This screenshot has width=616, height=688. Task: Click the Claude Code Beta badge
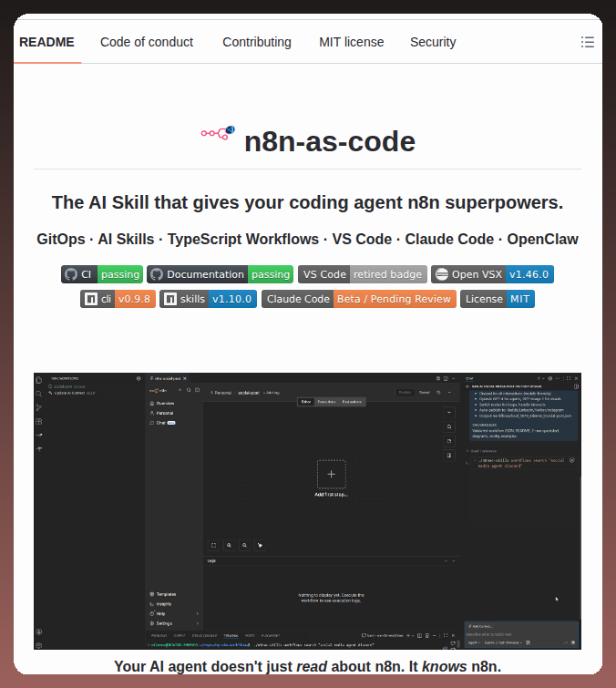(359, 299)
